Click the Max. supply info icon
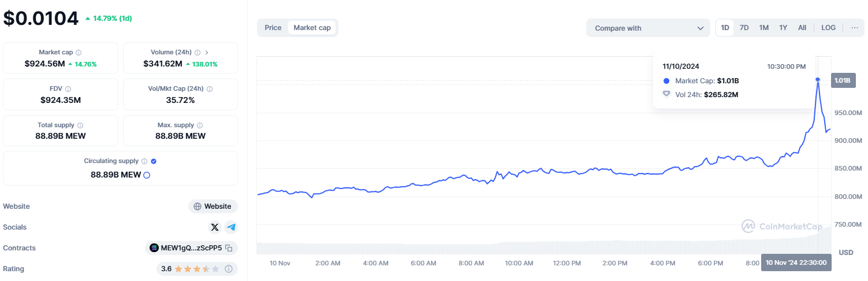 coord(200,125)
